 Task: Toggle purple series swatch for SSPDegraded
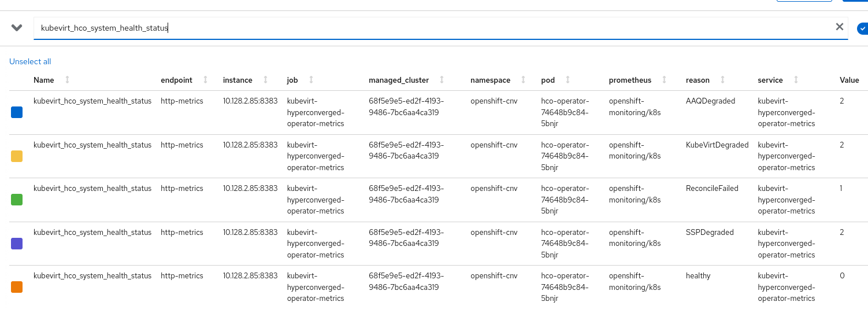pos(17,244)
